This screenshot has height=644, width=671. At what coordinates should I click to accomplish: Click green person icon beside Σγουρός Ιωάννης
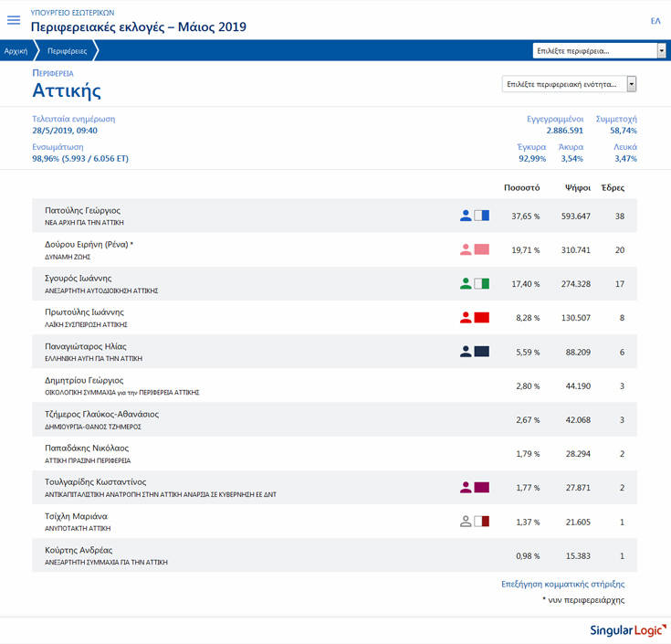coord(466,283)
